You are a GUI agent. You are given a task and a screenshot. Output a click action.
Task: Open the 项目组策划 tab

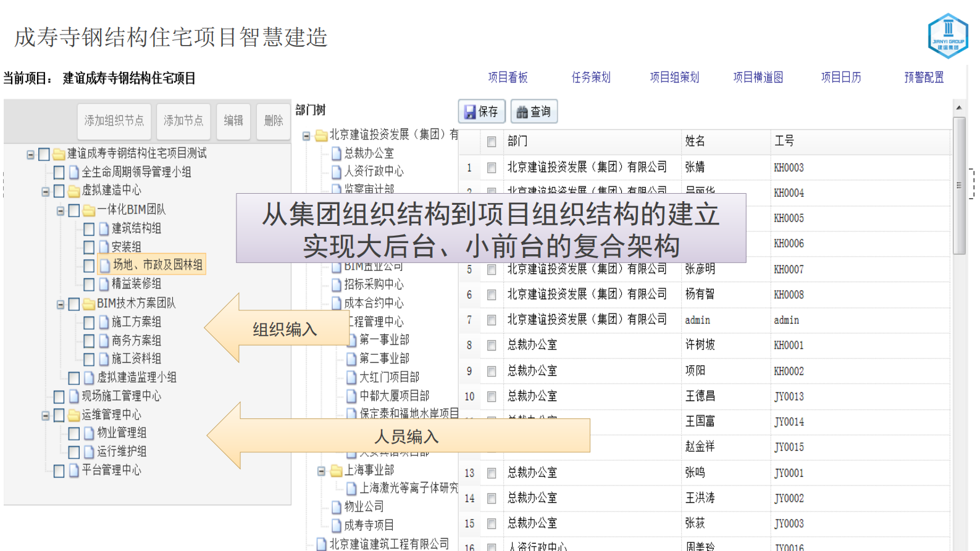click(674, 77)
